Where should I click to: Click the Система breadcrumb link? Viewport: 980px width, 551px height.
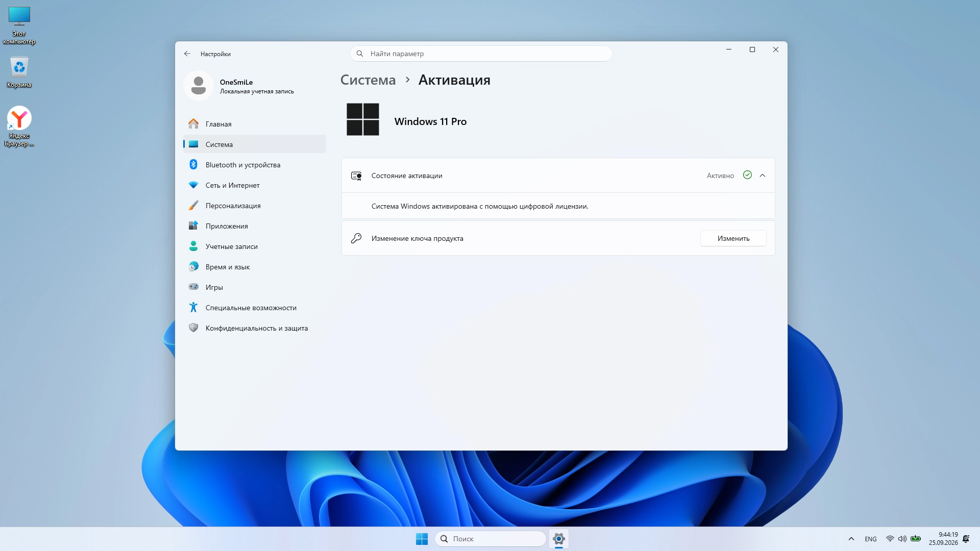click(x=368, y=80)
